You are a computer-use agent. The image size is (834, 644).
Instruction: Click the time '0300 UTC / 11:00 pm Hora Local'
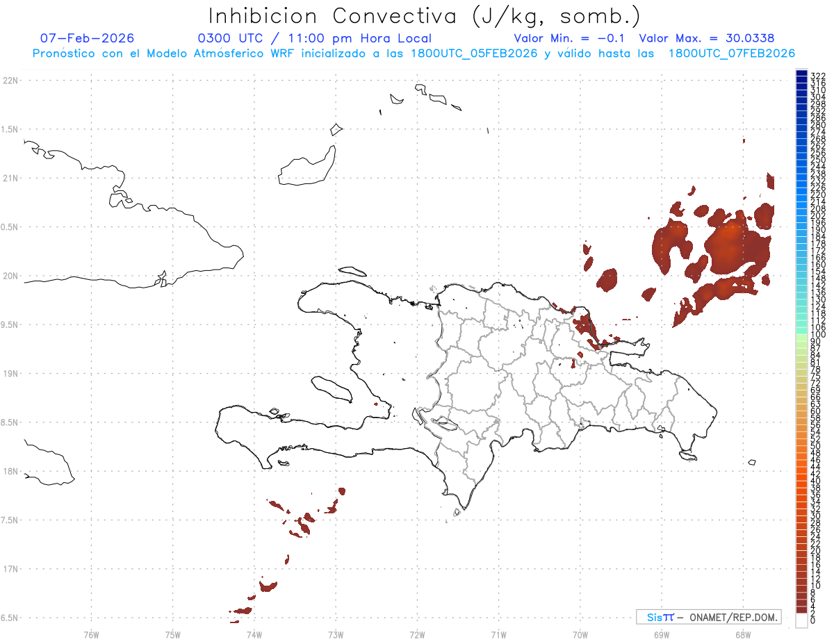315,38
